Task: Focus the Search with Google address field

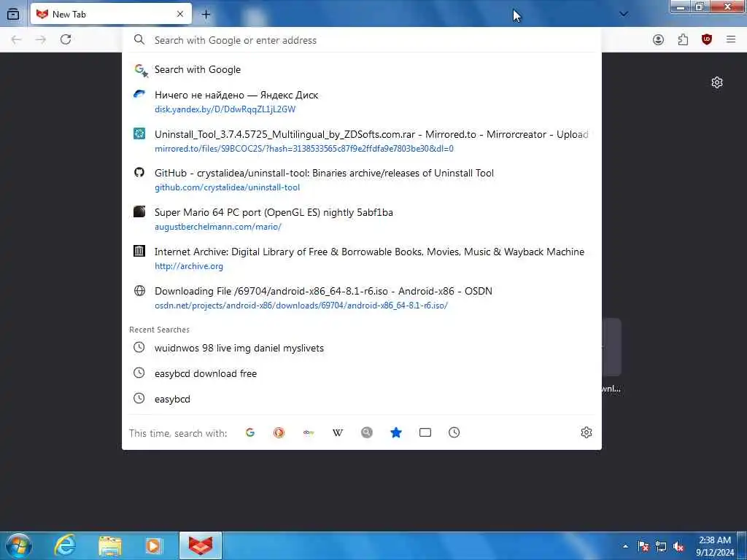Action: [362, 40]
